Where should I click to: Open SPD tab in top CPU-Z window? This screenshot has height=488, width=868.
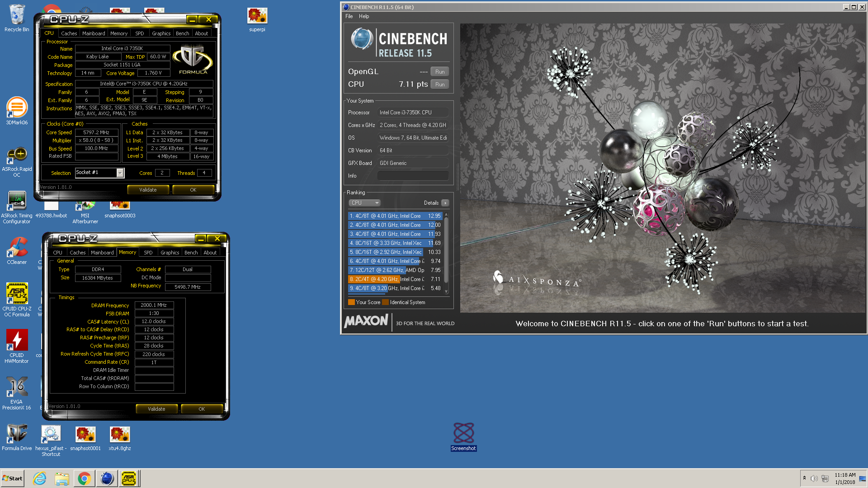[x=140, y=33]
